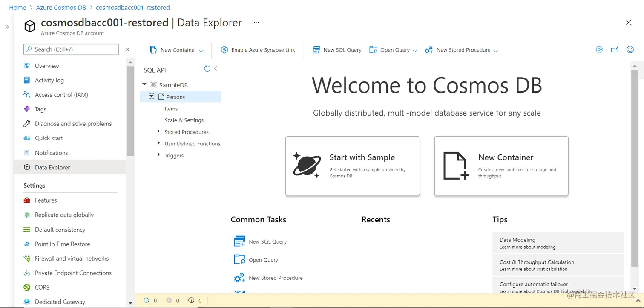Open the Private Endpoint Connections icon
644x308 pixels.
coord(27,273)
